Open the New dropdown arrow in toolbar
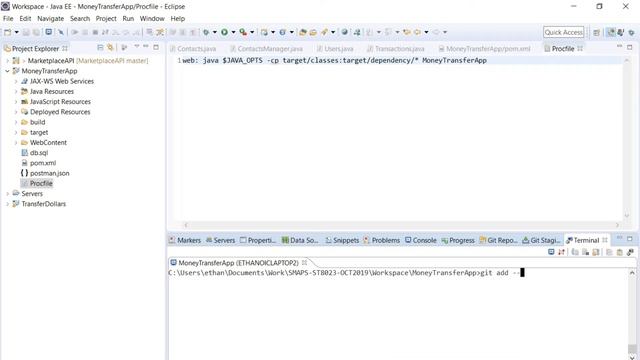The height and width of the screenshot is (360, 640). 17,32
